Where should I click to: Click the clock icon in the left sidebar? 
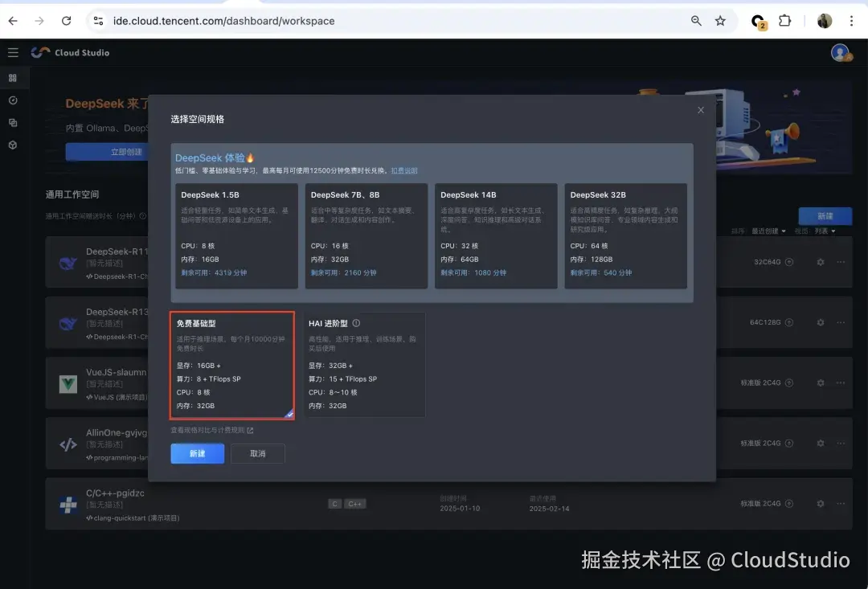click(13, 100)
